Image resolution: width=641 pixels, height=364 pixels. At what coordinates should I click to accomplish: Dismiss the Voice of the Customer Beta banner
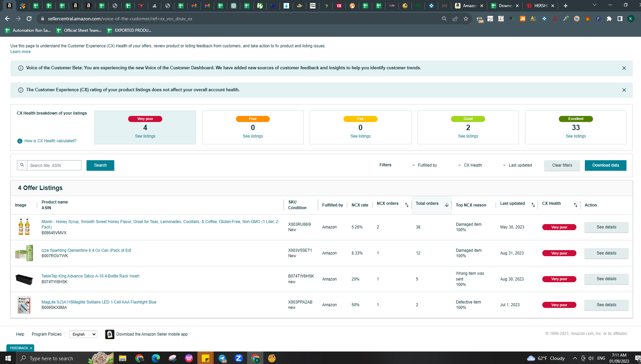point(624,68)
